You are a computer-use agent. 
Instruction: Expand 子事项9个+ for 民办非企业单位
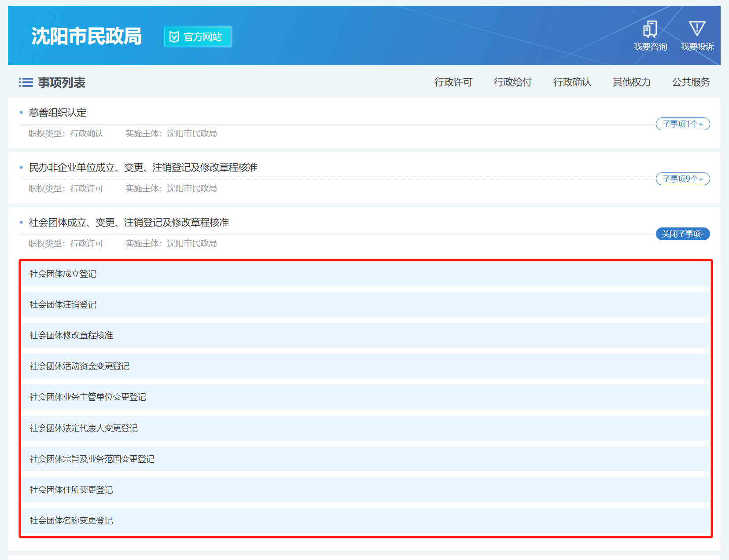coord(682,179)
